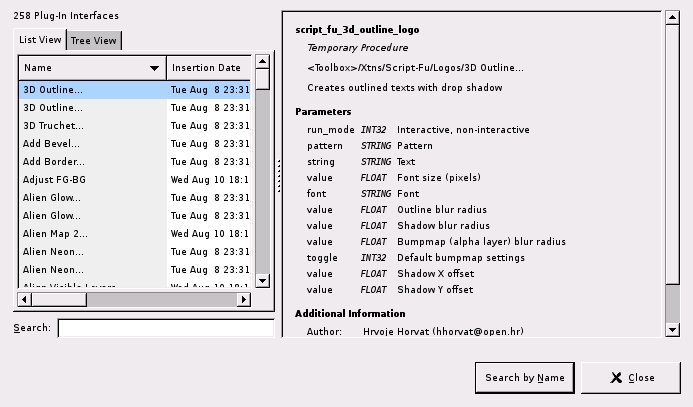Choose Add Border from the list
The image size is (693, 407).
pos(53,162)
